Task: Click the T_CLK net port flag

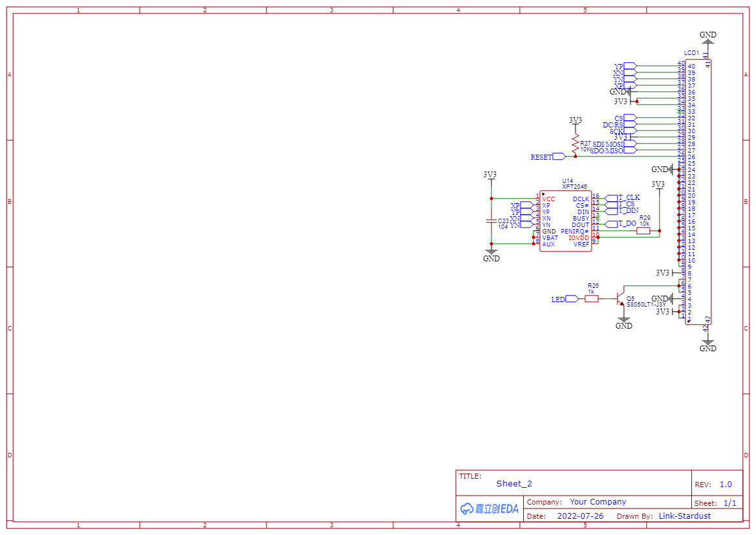Action: pyautogui.click(x=611, y=198)
